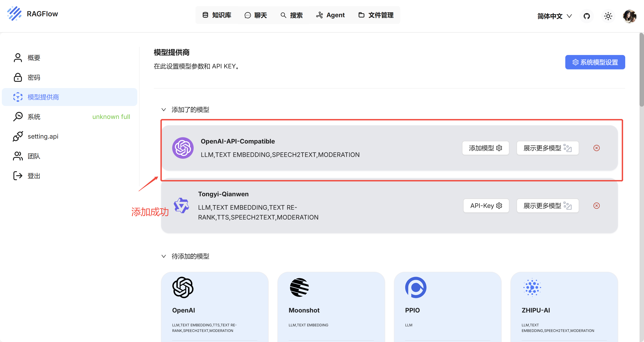Screen dimensions: 644x342
Task: Click the Tongyi-Qianwen logo icon
Action: point(181,205)
